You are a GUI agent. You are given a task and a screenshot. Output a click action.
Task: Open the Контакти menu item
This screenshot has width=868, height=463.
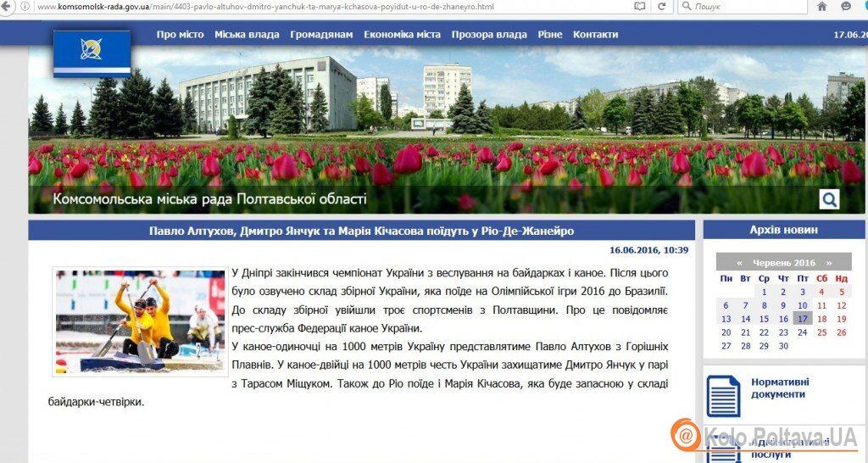[595, 34]
